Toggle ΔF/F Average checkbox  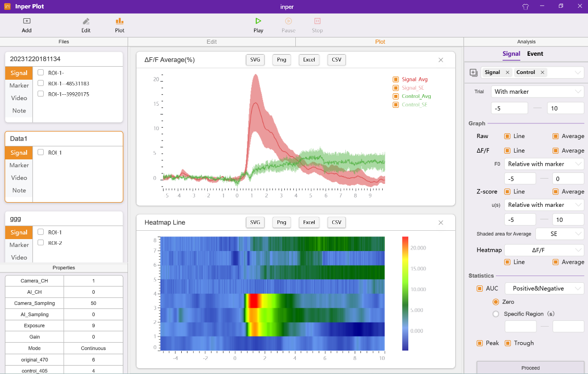pos(556,151)
